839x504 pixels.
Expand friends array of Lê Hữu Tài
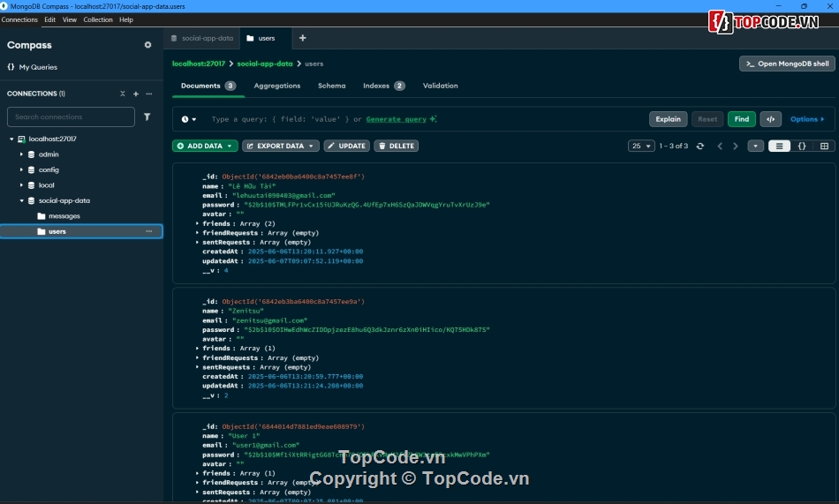coord(198,223)
